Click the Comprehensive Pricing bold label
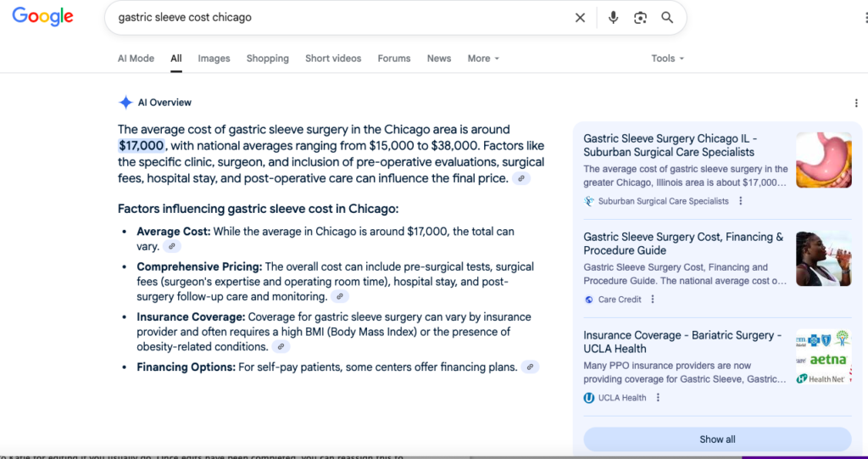 coord(199,266)
